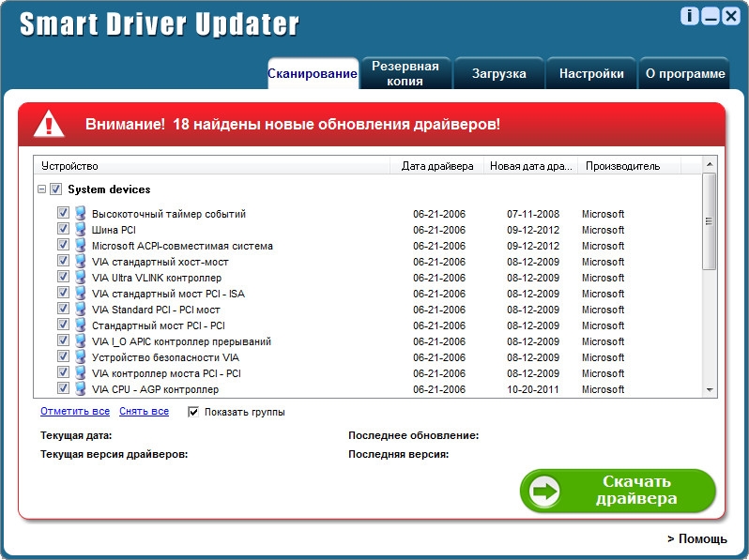This screenshot has height=560, width=749.
Task: Uncheck VIA контроллер моста PCI - PCI checkbox
Action: pos(63,371)
